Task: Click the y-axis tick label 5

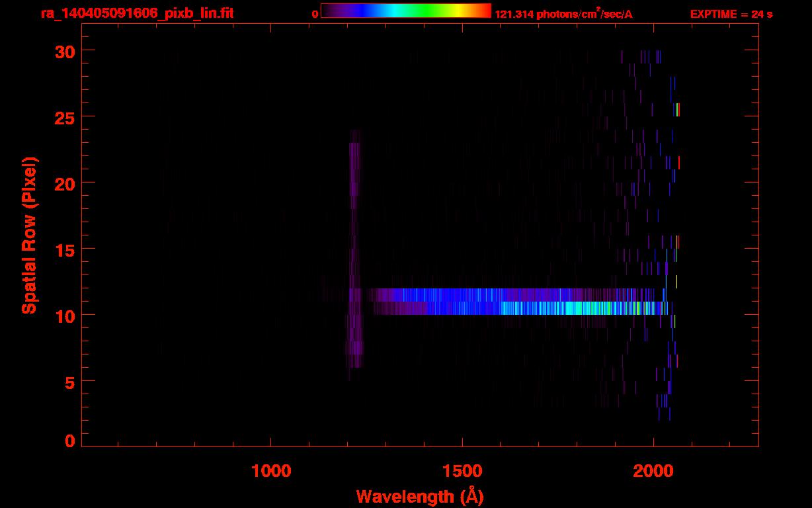Action: point(70,382)
